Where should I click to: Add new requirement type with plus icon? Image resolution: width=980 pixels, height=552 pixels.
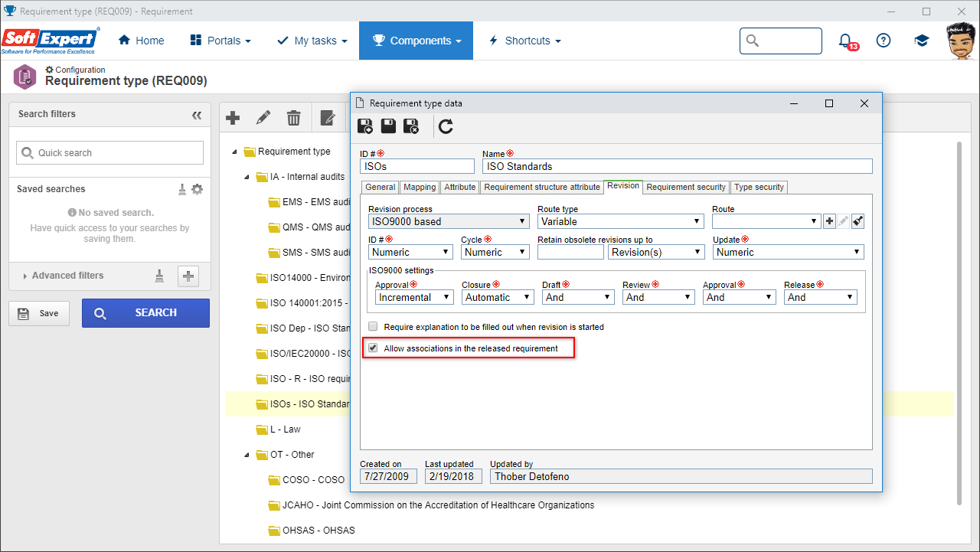234,118
